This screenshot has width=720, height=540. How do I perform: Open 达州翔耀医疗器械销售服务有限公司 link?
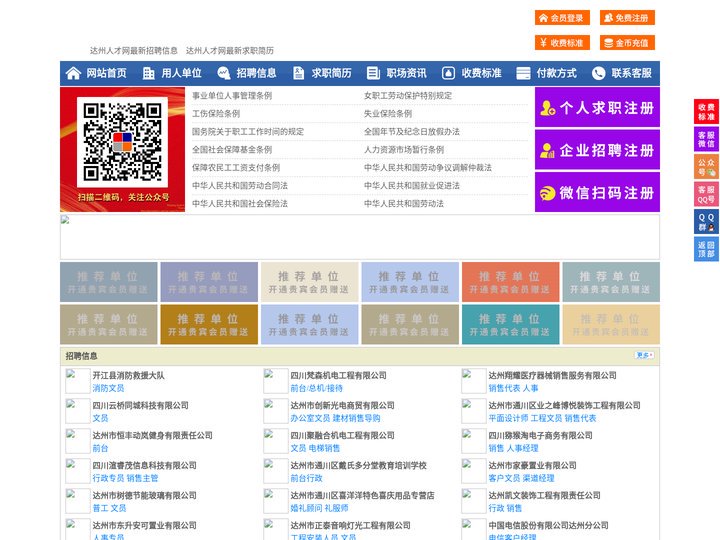[552, 375]
